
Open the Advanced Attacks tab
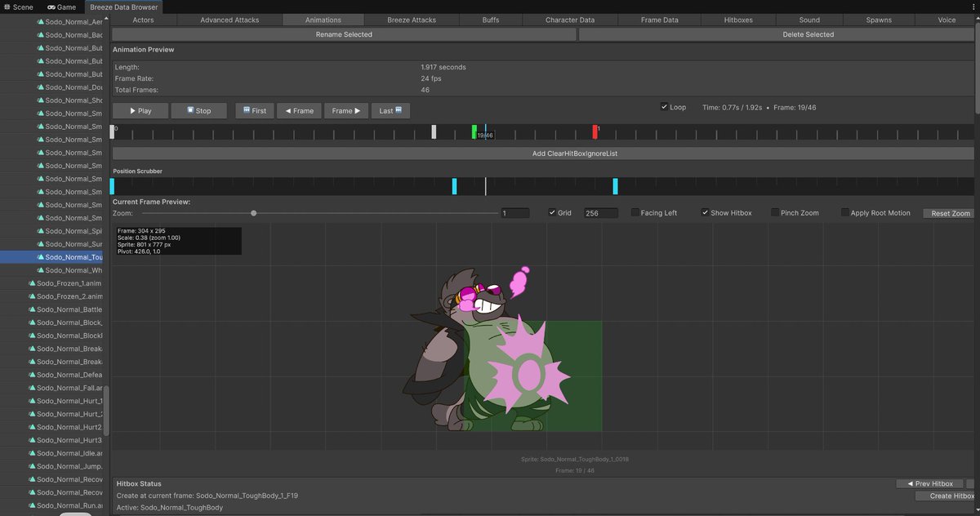(228, 20)
